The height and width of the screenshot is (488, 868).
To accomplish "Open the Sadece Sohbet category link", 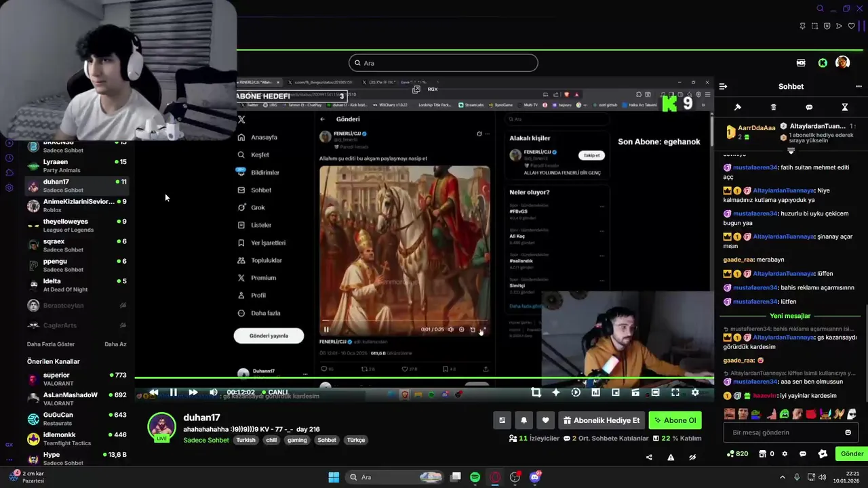I will point(206,440).
